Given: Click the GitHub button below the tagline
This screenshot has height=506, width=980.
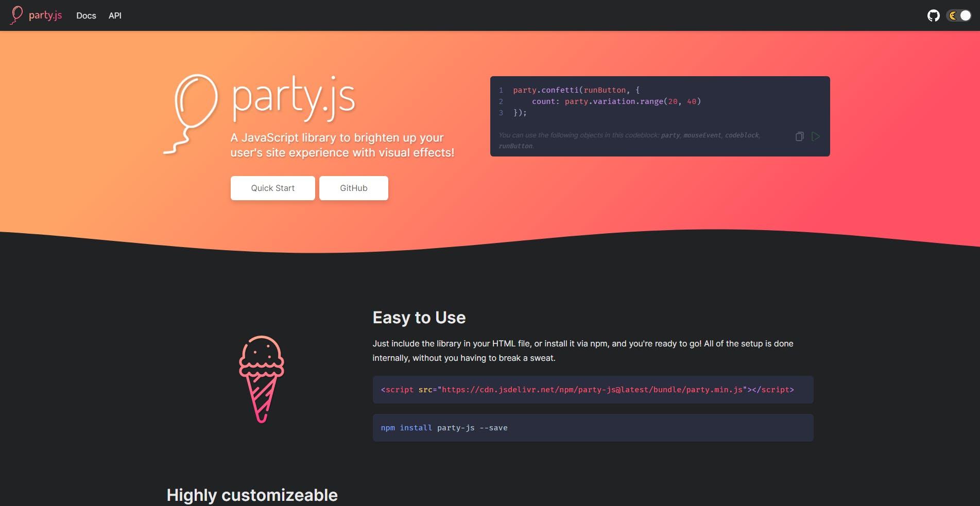Looking at the screenshot, I should pyautogui.click(x=353, y=188).
